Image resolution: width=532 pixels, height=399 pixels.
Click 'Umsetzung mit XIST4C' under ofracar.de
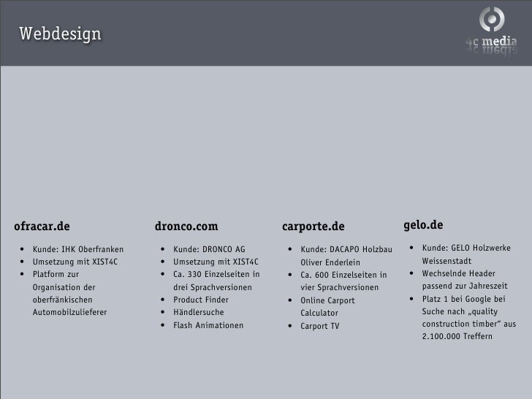75,262
